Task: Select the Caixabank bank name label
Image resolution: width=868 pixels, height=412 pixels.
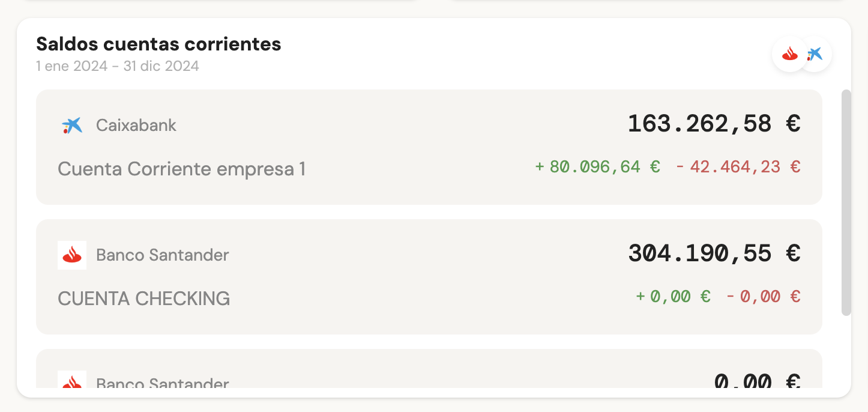Action: [x=136, y=126]
